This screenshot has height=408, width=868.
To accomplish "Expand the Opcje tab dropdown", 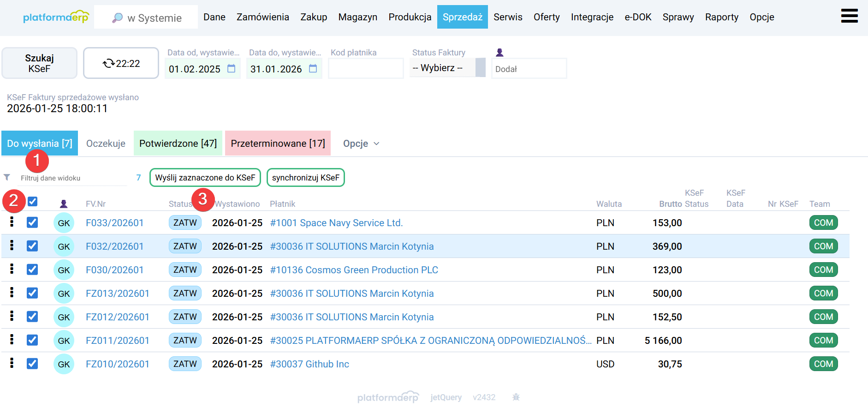I will [361, 144].
